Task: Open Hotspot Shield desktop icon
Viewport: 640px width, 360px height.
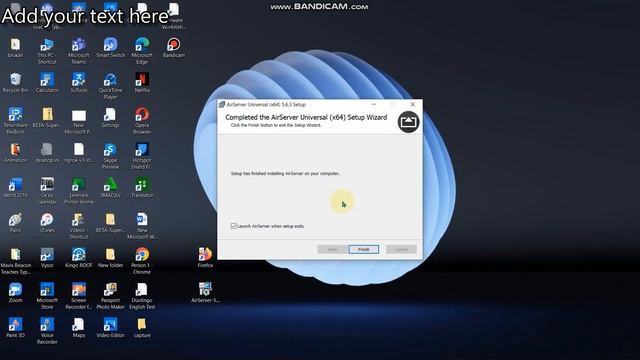Action: 142,156
